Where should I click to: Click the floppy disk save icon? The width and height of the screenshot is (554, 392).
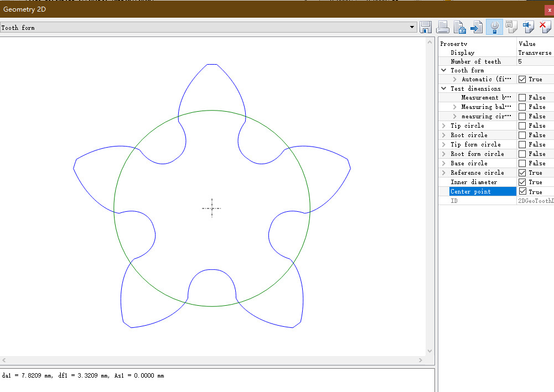point(426,27)
